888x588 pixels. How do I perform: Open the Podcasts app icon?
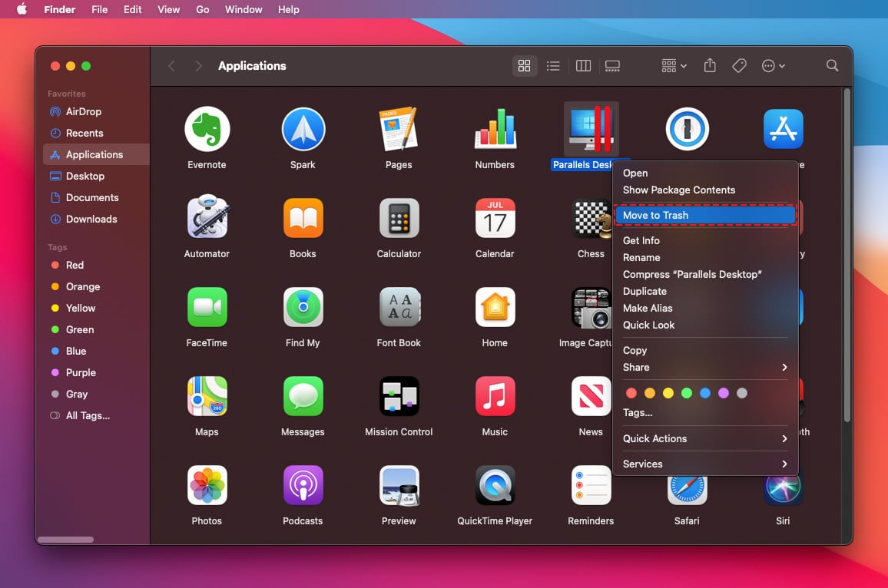tap(303, 485)
